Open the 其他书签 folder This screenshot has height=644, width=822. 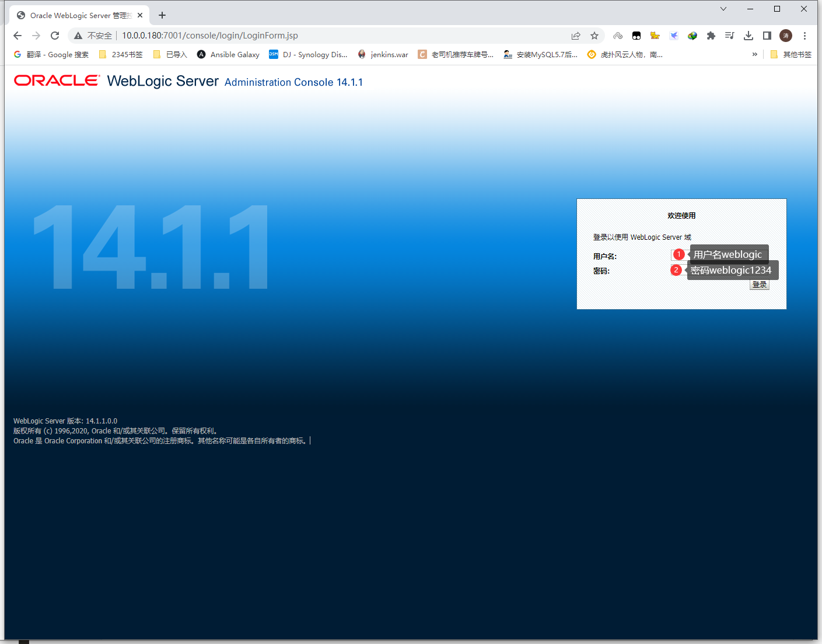click(790, 54)
